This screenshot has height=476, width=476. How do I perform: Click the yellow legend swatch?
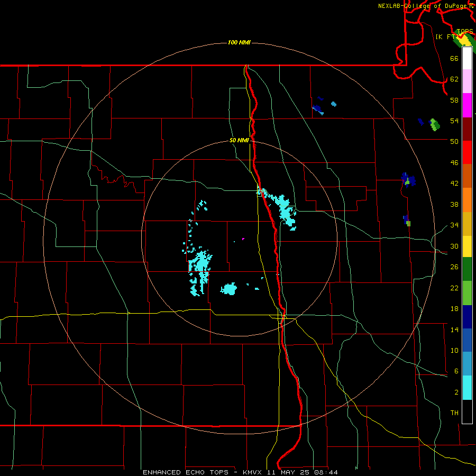point(467,246)
